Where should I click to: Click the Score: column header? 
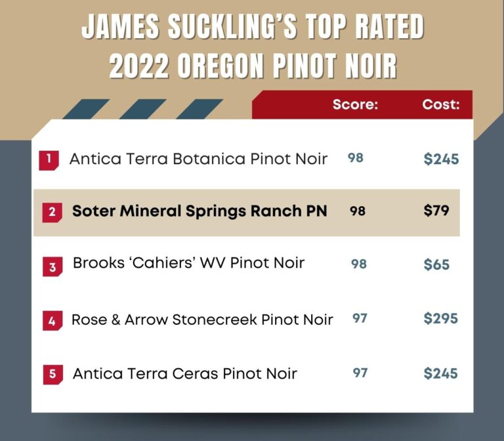355,104
